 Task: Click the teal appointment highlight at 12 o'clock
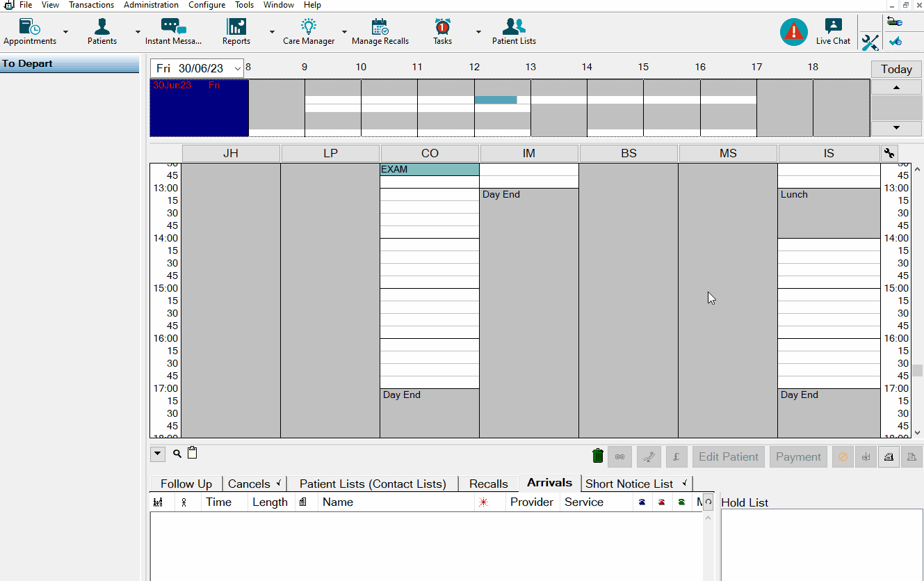495,100
